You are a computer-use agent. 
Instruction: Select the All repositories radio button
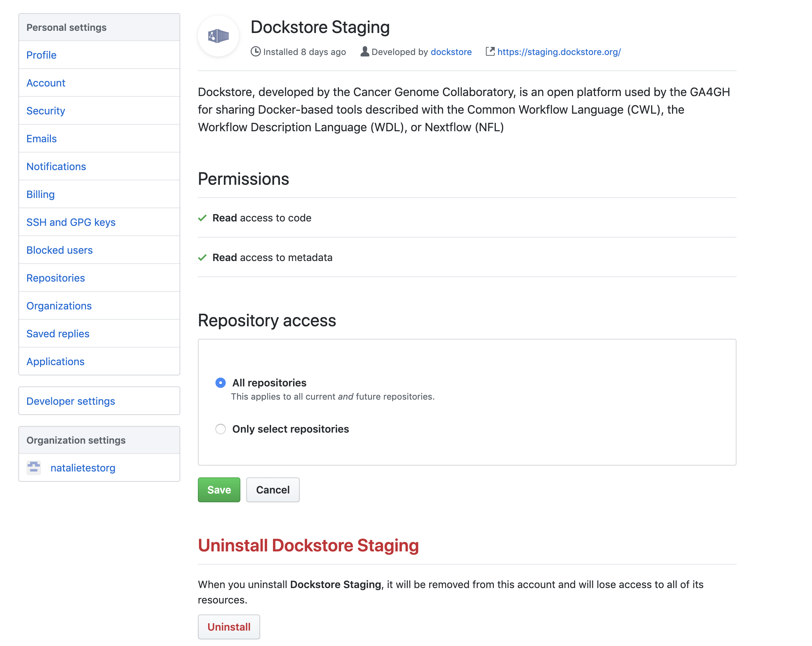click(x=220, y=382)
